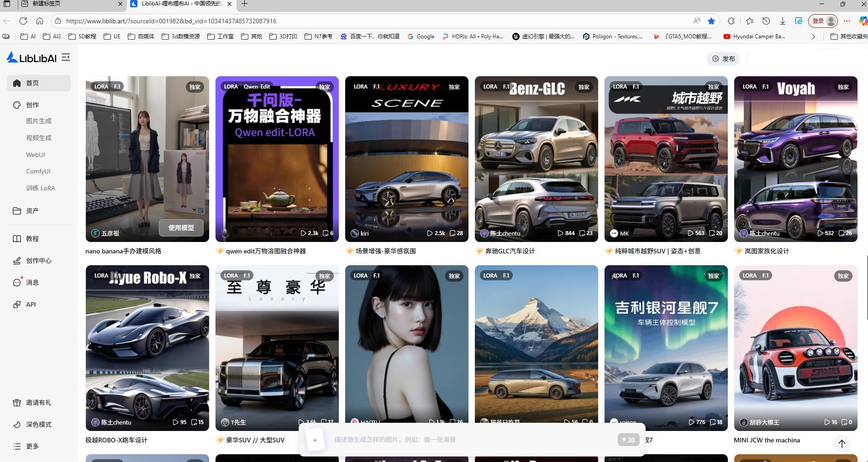Open the API icon in sidebar
868x462 pixels.
(x=17, y=304)
